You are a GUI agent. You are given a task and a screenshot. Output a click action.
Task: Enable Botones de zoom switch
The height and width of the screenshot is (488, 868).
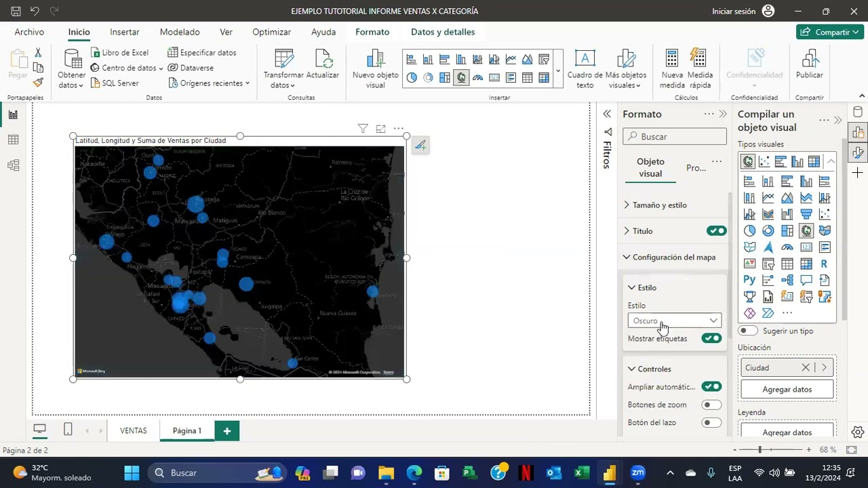click(711, 405)
